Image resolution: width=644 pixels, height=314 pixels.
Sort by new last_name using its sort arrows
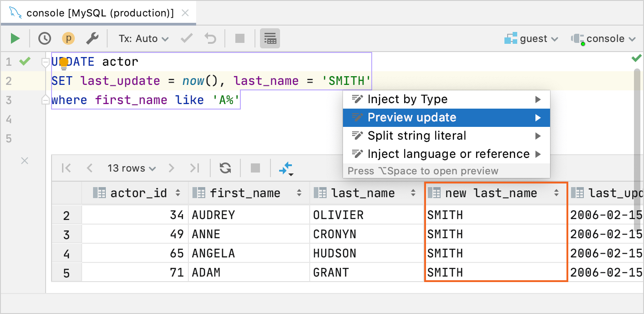556,193
